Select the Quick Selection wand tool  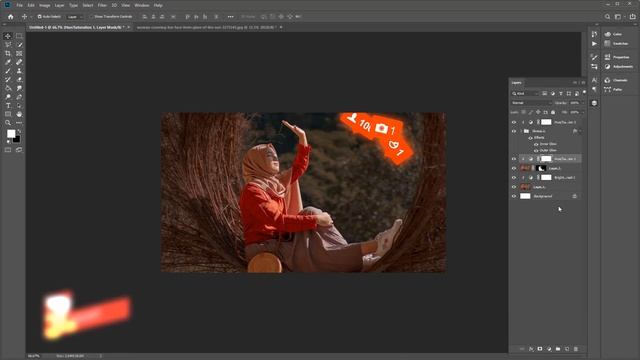click(x=19, y=44)
